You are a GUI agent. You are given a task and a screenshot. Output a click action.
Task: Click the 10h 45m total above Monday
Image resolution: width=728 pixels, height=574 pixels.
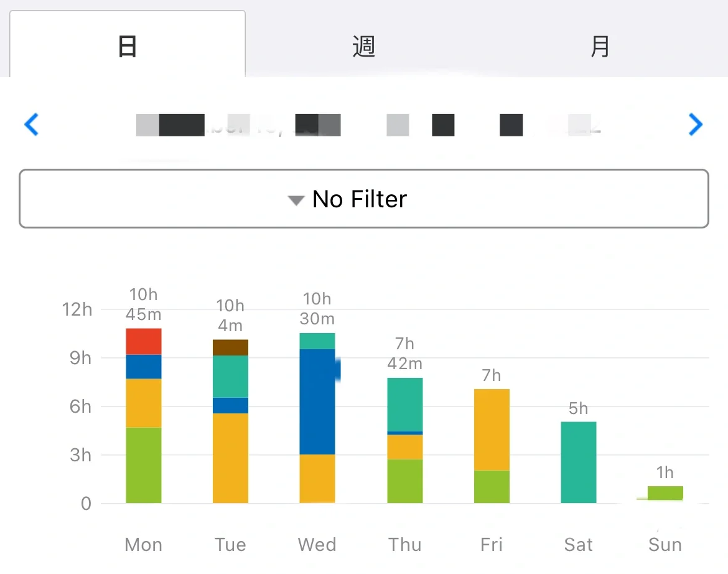coord(144,304)
